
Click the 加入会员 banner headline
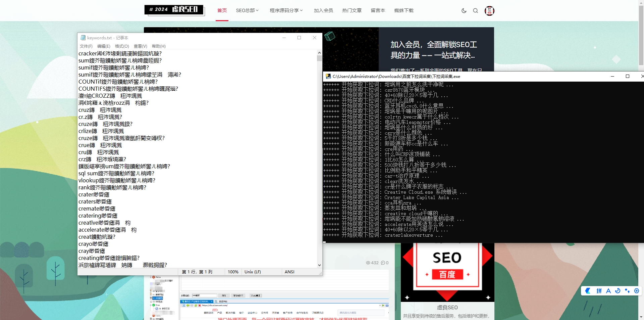click(434, 50)
